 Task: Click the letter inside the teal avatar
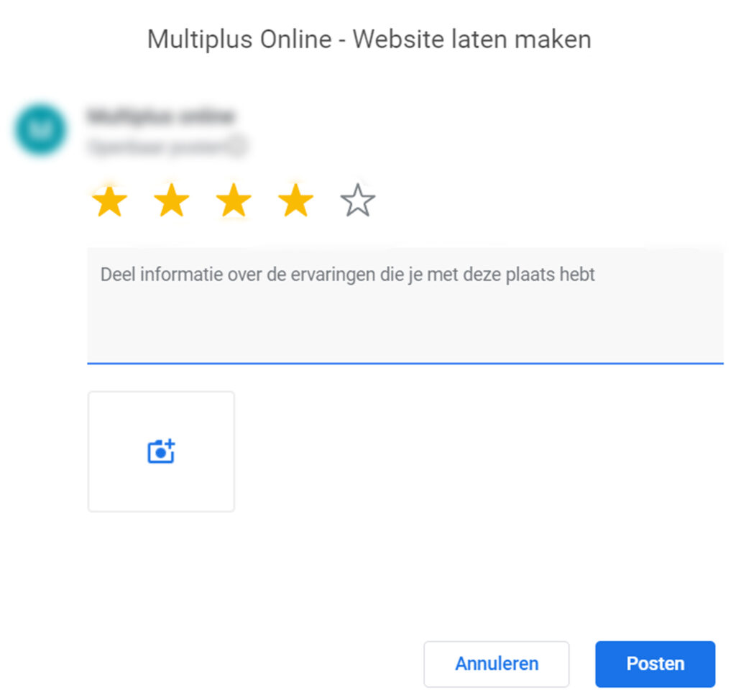coord(40,129)
